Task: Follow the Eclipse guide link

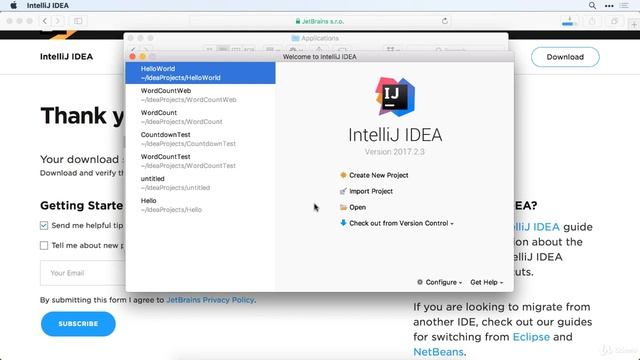Action: (x=531, y=337)
